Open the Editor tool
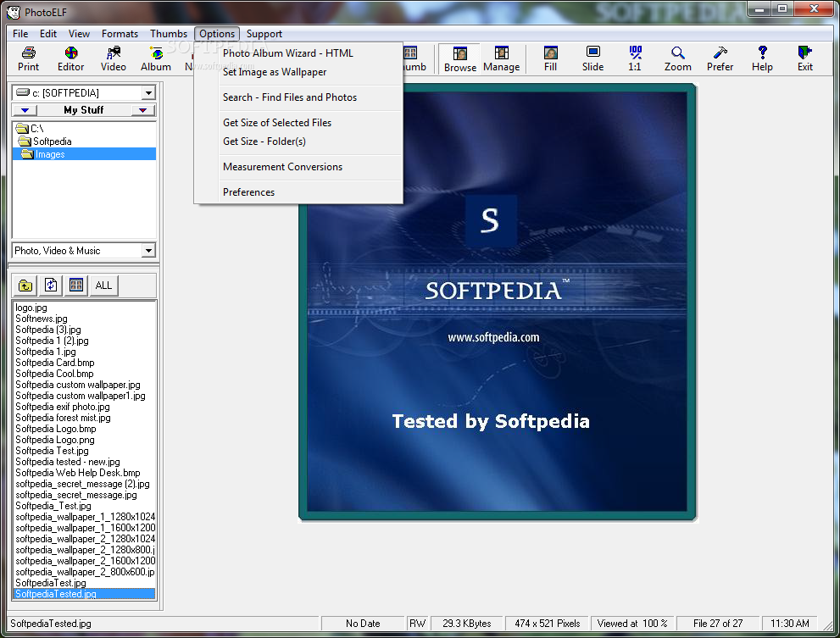 tap(70, 58)
